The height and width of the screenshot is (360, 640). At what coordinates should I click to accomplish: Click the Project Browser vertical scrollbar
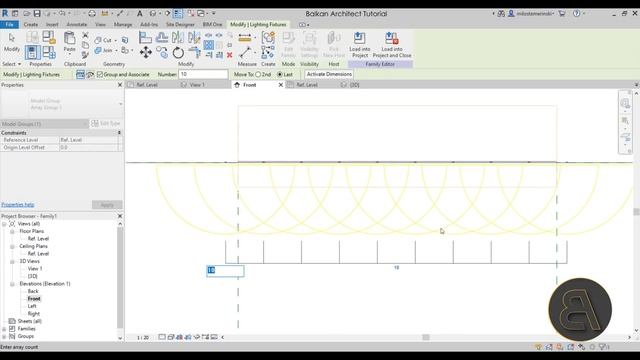pos(120,278)
